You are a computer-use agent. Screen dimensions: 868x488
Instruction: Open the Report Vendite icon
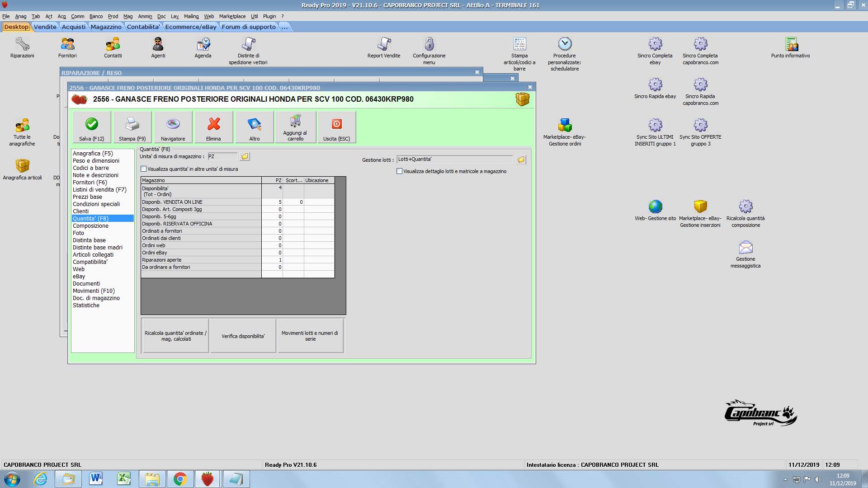click(x=384, y=47)
